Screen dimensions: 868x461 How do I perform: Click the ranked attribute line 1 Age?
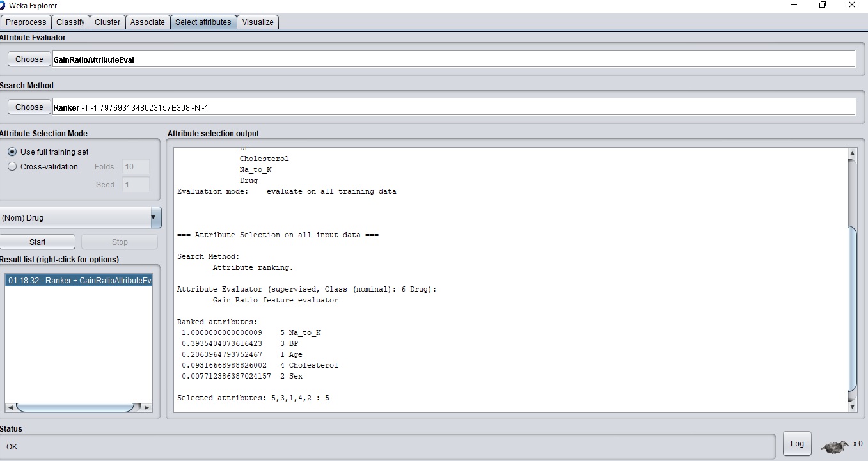(242, 354)
